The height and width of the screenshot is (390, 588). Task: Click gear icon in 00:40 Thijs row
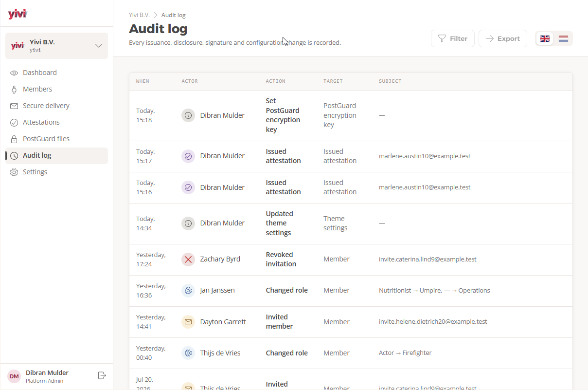click(188, 353)
